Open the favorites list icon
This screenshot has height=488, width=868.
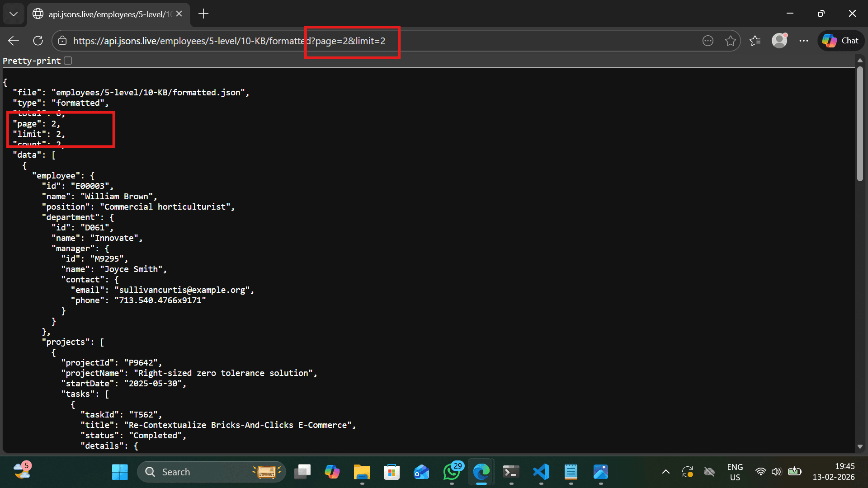[x=755, y=41]
